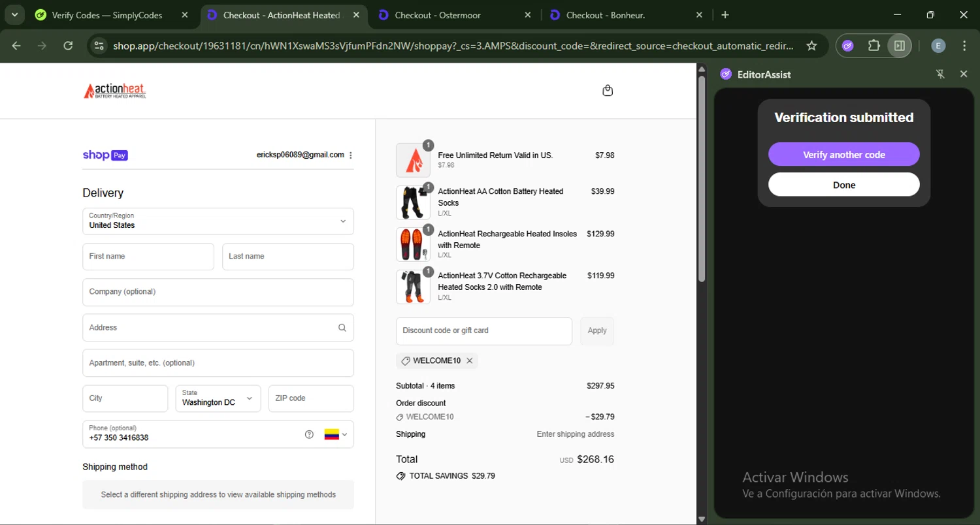Click the Company (optional) field
This screenshot has height=525, width=980.
point(218,292)
